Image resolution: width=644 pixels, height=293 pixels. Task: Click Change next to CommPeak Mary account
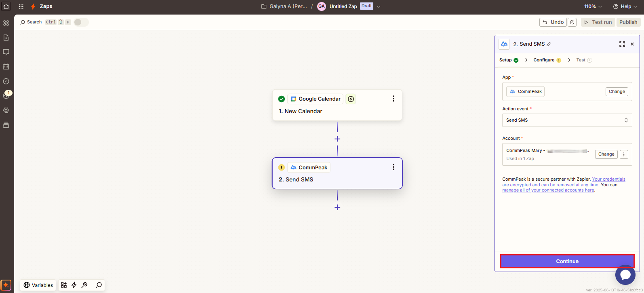tap(606, 154)
